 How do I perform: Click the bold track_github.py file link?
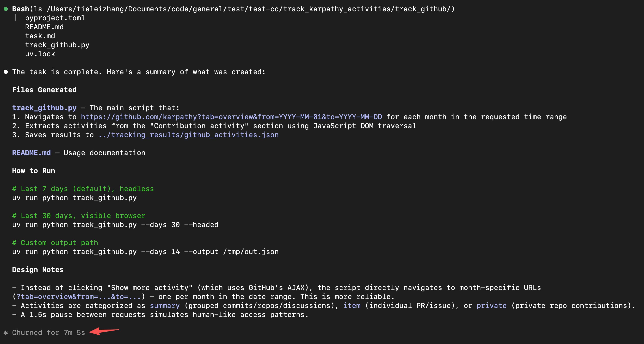(x=44, y=108)
